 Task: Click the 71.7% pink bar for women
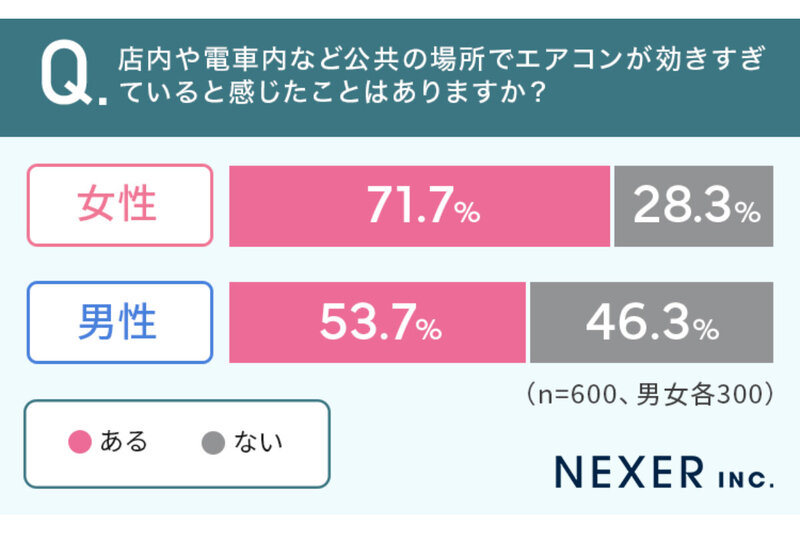(419, 206)
